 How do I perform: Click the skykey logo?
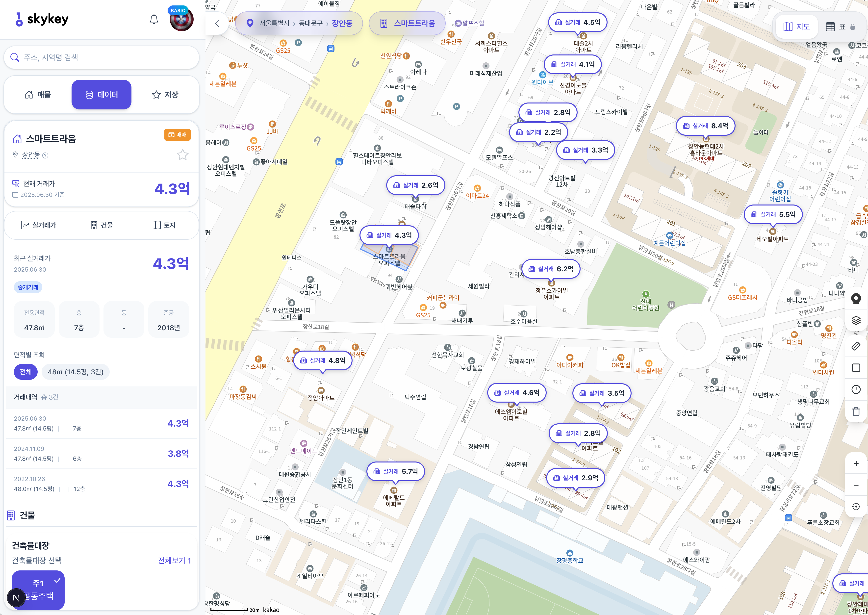(x=42, y=19)
